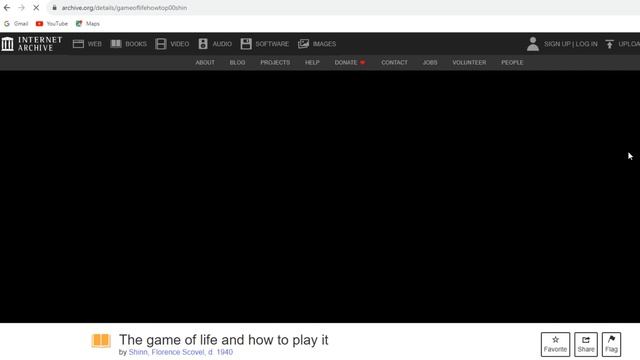Click the Upload arrow icon
The image size is (640, 360).
(x=609, y=44)
